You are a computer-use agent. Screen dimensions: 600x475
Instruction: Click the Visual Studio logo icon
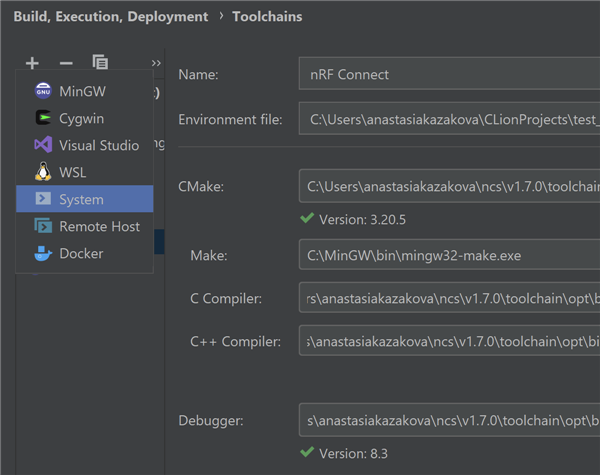42,145
